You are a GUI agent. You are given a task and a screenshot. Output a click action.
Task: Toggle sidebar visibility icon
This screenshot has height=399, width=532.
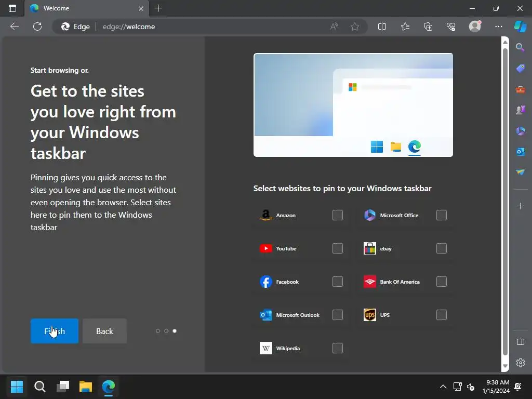click(520, 342)
